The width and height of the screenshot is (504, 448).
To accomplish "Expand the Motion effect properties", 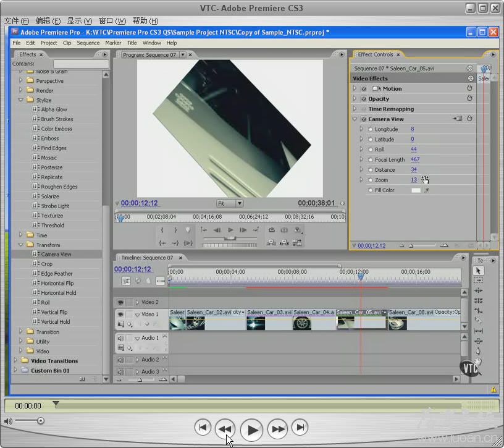I will 355,88.
